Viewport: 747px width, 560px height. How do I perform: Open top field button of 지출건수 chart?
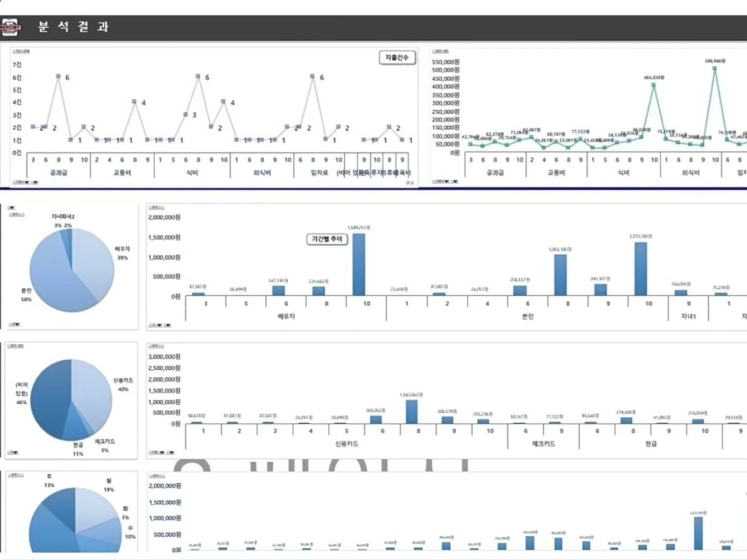[21, 51]
